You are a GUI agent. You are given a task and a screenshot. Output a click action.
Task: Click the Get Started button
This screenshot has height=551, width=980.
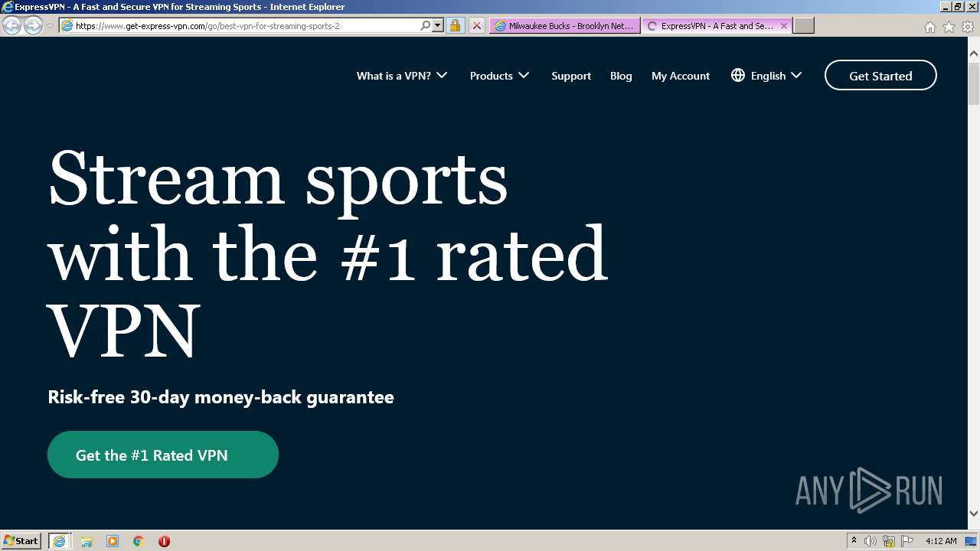pos(880,75)
